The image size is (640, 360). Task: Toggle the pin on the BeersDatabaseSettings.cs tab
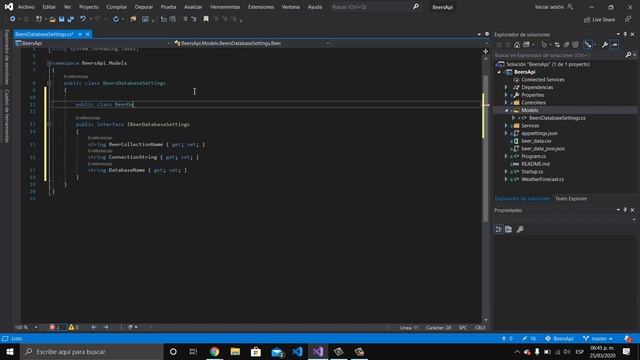pos(80,34)
